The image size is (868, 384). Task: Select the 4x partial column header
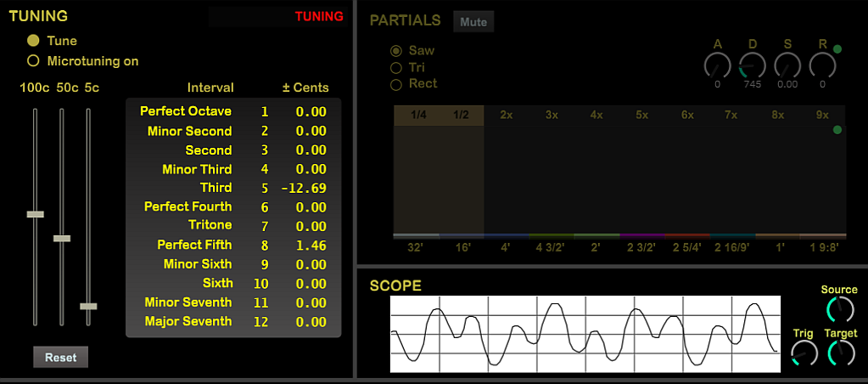[x=596, y=116]
